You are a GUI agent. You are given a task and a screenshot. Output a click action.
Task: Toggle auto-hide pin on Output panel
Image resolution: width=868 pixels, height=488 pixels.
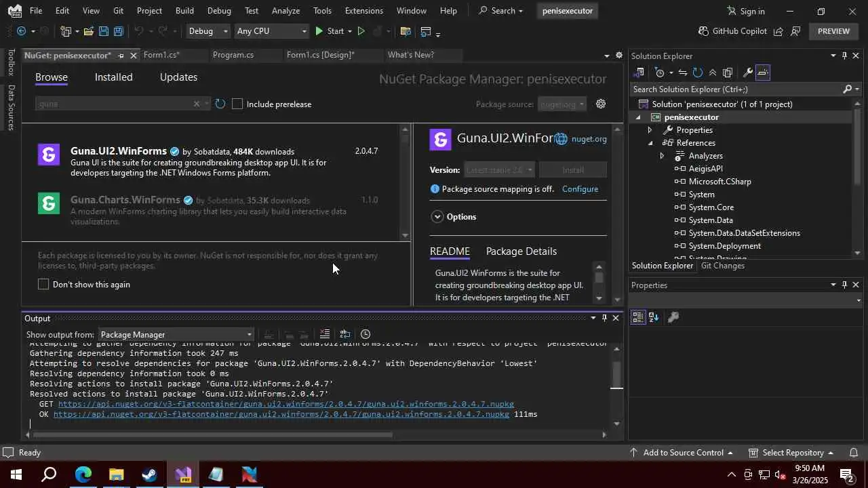(x=604, y=318)
